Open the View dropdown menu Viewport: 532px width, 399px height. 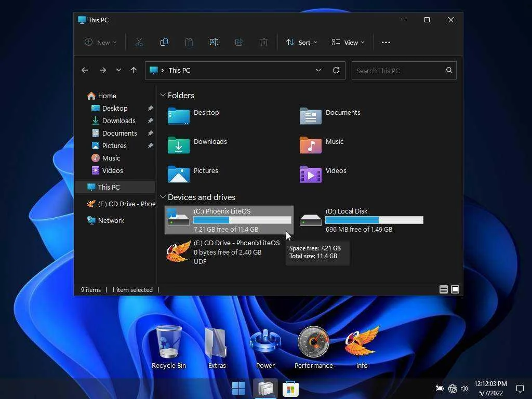[x=348, y=43]
